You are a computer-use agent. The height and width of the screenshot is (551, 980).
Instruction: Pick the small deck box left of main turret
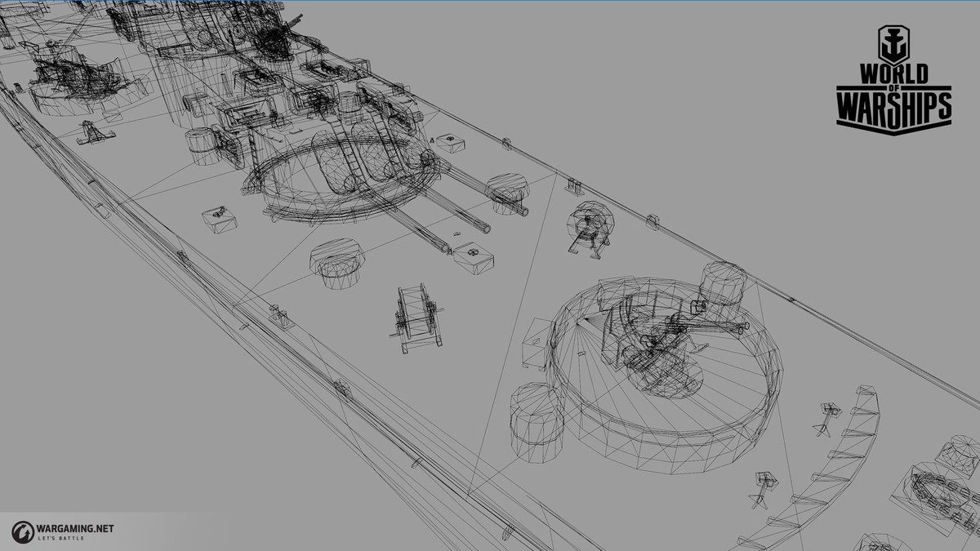(x=219, y=218)
